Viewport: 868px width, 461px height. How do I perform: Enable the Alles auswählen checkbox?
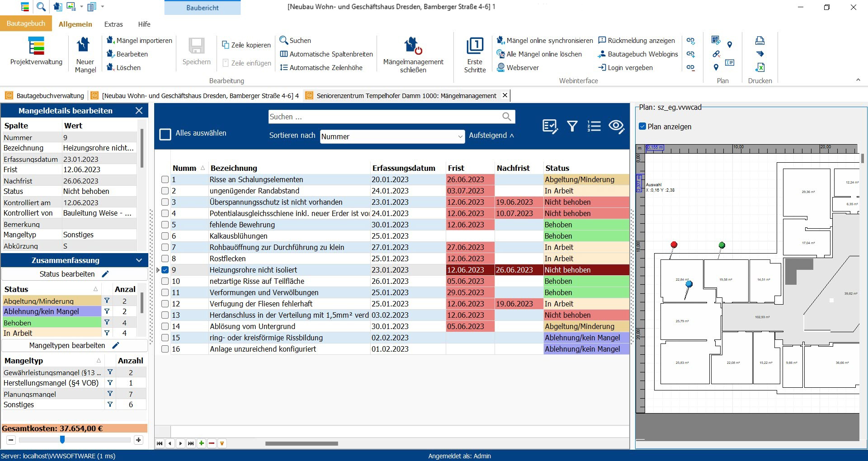pos(165,134)
